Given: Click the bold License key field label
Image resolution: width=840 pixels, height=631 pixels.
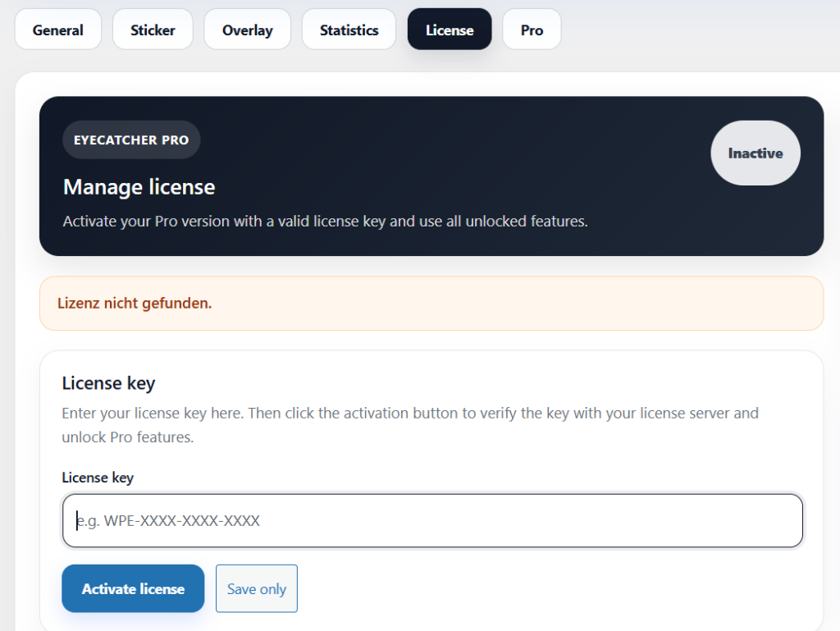Looking at the screenshot, I should coord(98,478).
